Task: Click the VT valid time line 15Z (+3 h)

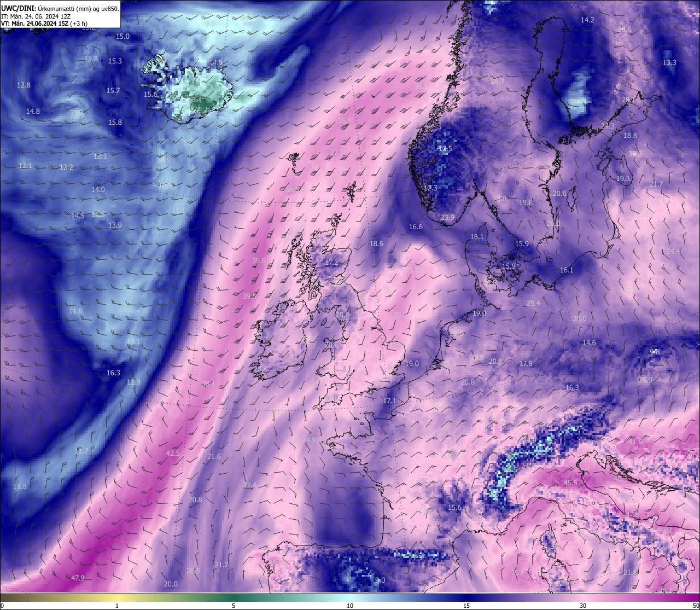Action: point(44,24)
